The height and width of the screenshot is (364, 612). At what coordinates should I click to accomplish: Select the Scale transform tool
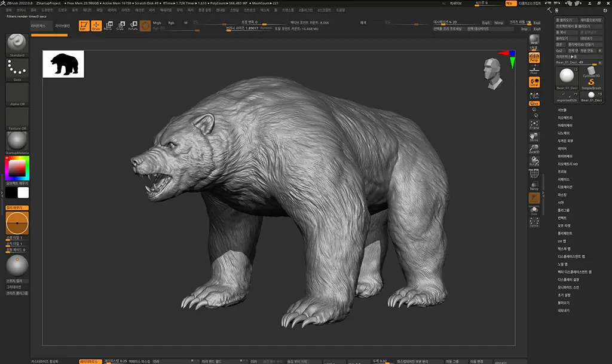121,26
